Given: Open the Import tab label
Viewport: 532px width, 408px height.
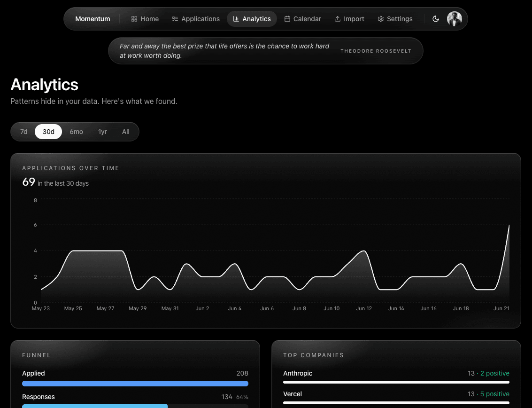Looking at the screenshot, I should tap(354, 19).
